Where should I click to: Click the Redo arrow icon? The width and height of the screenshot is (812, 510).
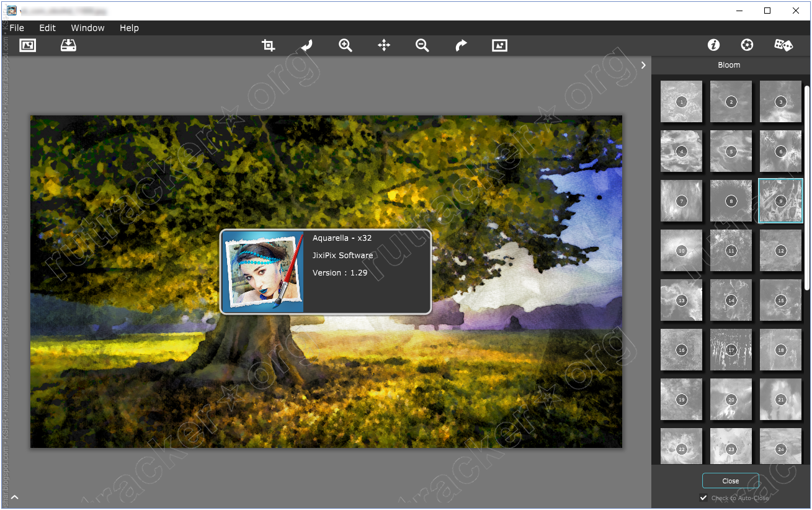click(461, 45)
